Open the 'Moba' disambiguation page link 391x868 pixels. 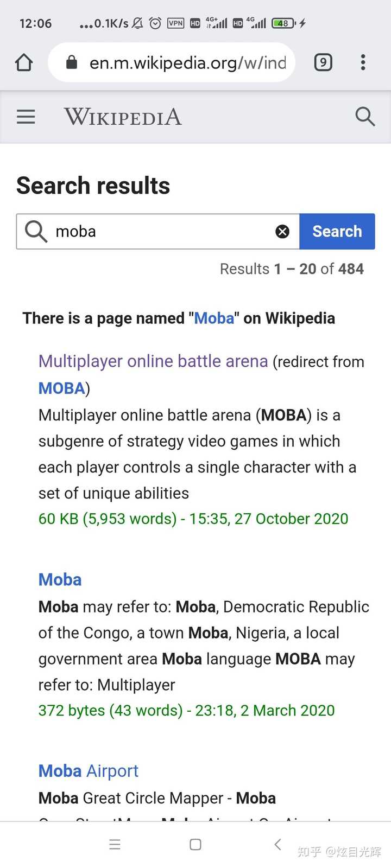60,579
